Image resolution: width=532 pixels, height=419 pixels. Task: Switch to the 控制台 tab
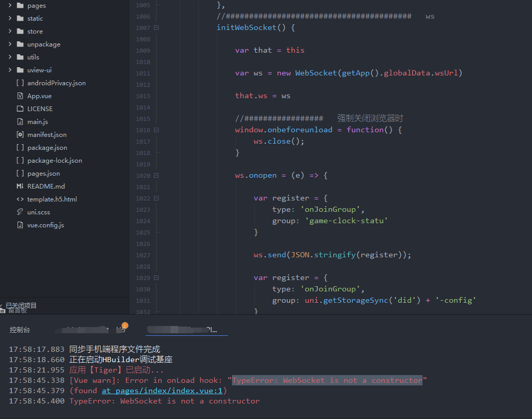[x=20, y=330]
